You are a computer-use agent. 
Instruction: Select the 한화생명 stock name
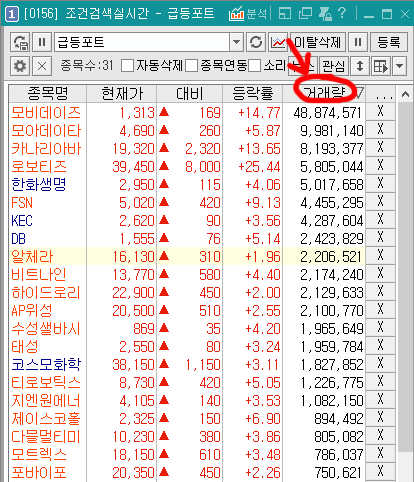pos(39,185)
